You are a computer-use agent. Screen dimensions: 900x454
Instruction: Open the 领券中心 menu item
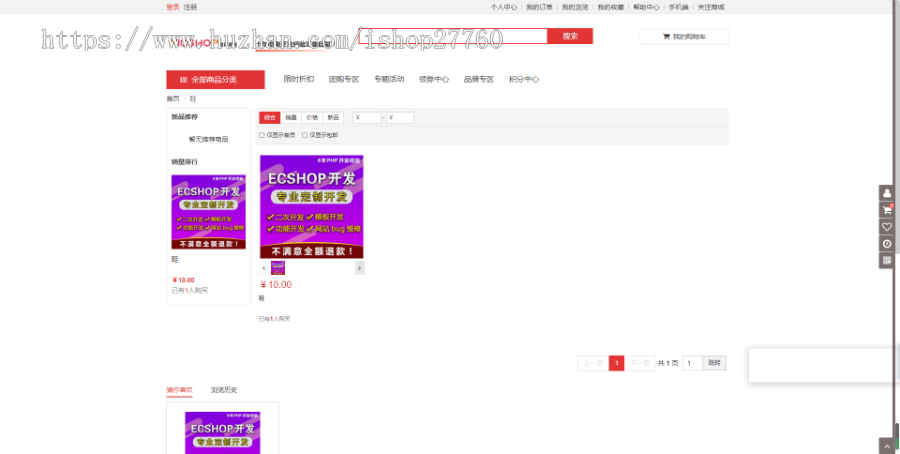point(434,79)
